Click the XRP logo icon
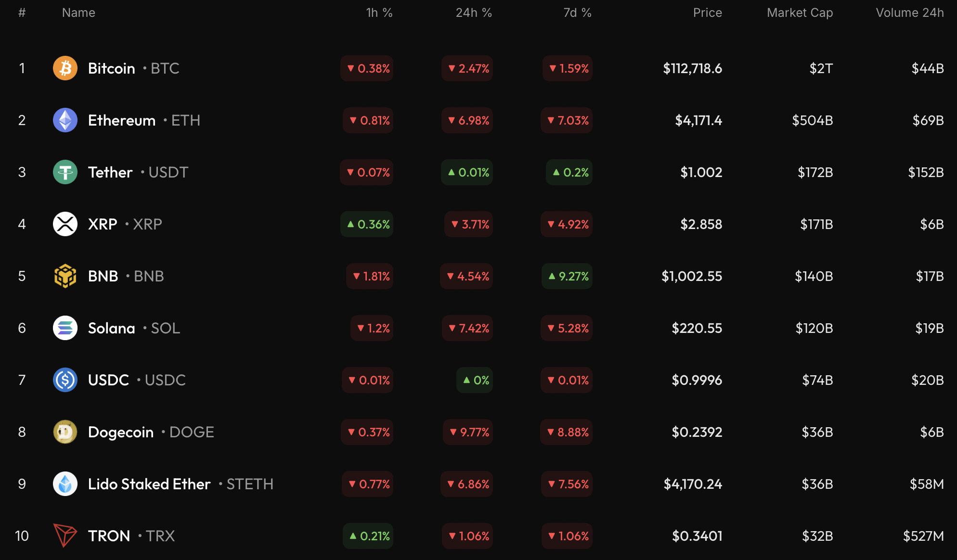 tap(65, 224)
